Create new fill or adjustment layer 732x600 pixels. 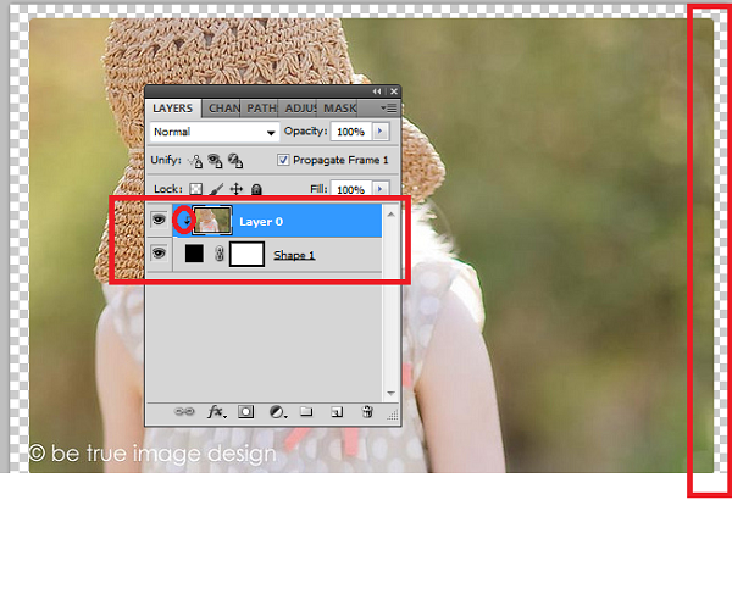click(x=277, y=411)
